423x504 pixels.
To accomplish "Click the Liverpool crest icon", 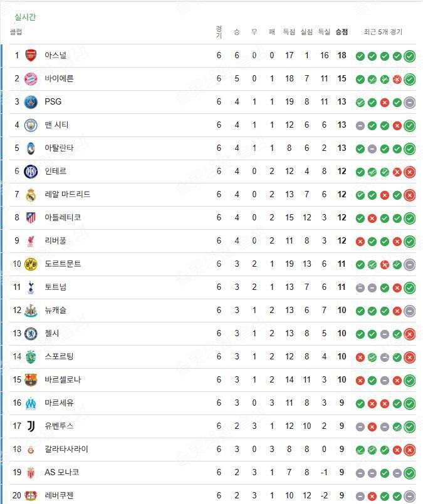I will pyautogui.click(x=31, y=241).
